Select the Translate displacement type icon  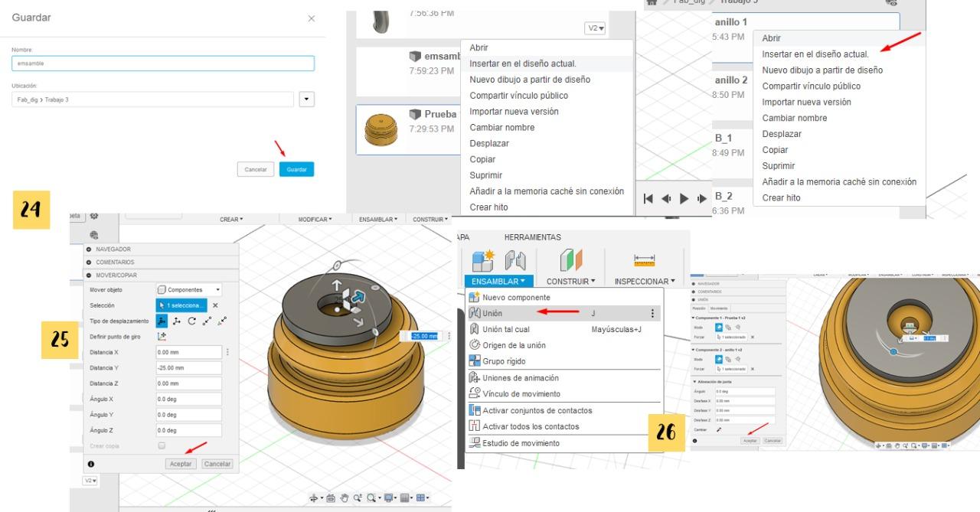click(178, 321)
